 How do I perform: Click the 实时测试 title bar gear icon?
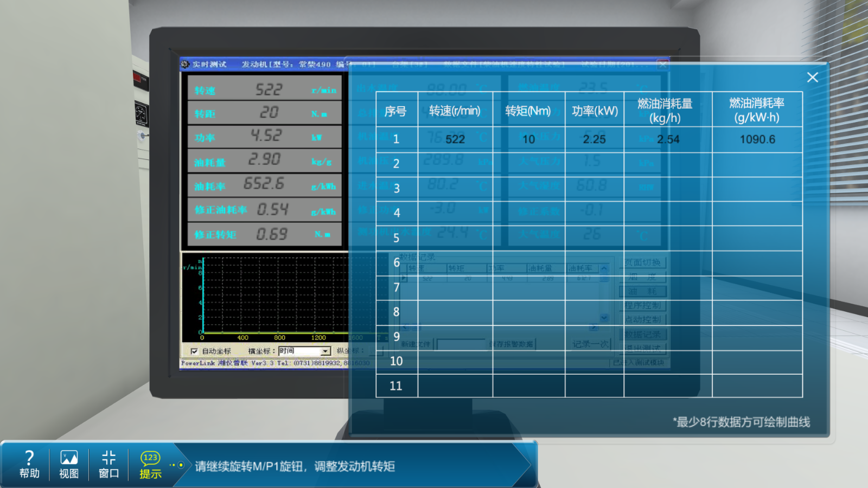186,65
